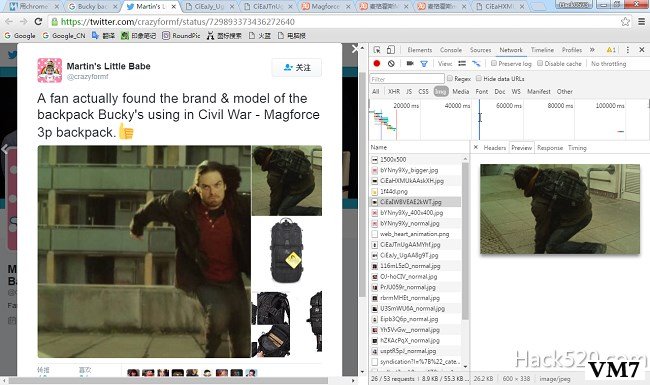This screenshot has height=385, width=650.
Task: Switch to the Timeline panel
Action: click(x=542, y=50)
